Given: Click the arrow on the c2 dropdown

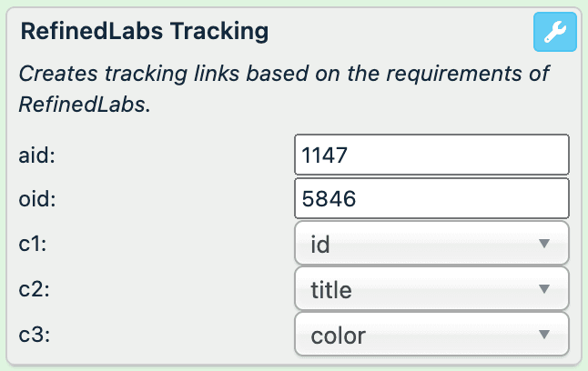Looking at the screenshot, I should click(x=544, y=289).
